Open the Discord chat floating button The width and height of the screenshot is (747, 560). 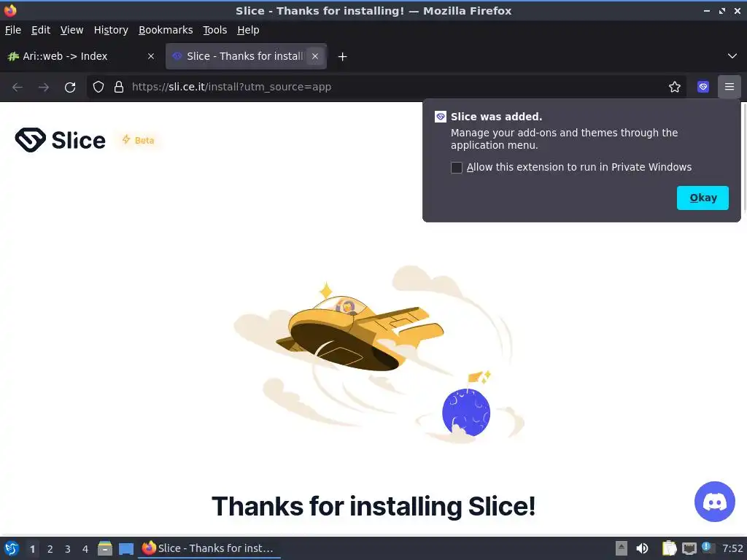coord(715,502)
